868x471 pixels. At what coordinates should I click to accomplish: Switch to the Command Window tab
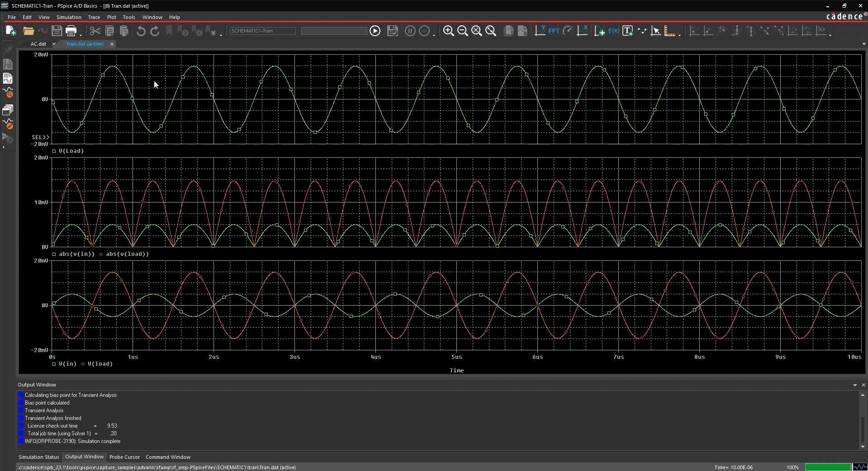pos(168,457)
